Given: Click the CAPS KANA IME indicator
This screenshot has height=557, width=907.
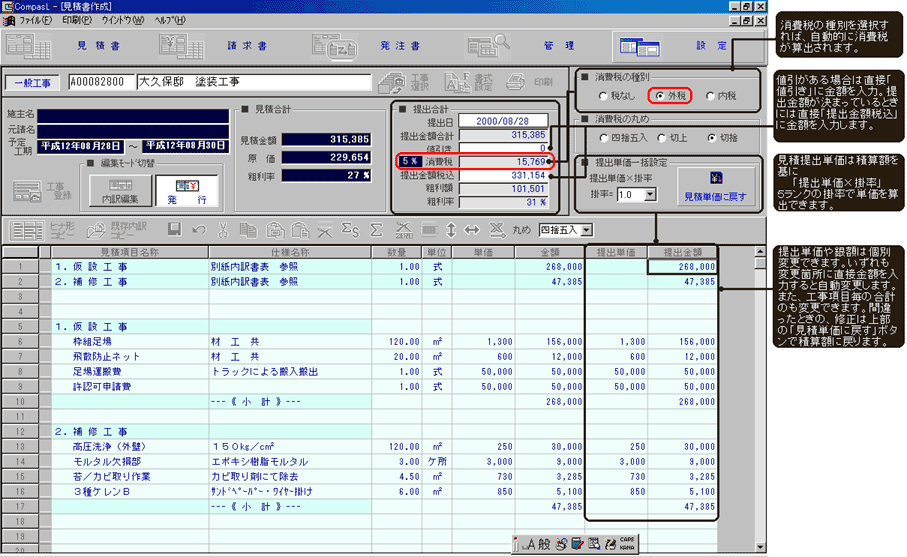Looking at the screenshot, I should point(627,543).
